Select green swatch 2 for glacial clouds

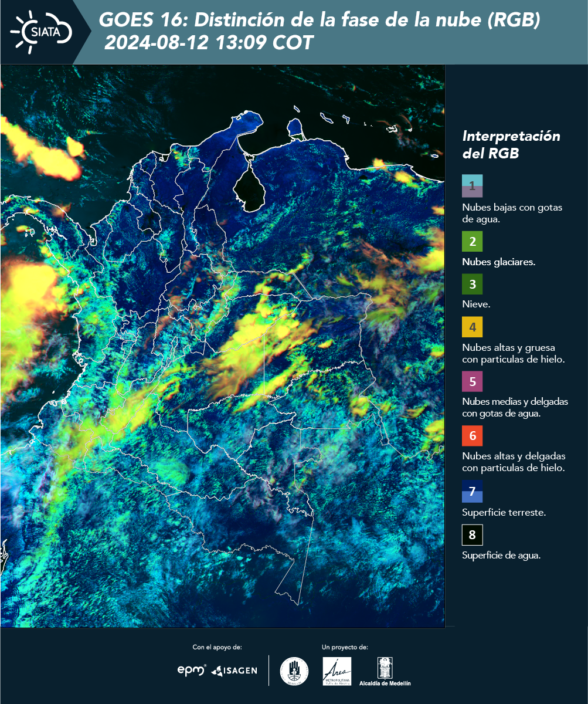472,241
